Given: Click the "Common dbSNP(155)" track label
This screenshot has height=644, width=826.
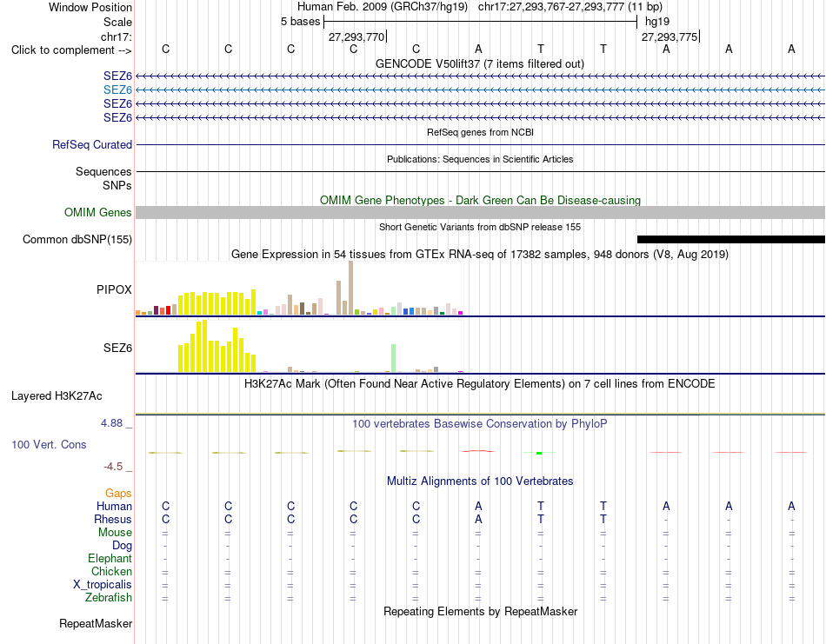Looking at the screenshot, I should (77, 240).
